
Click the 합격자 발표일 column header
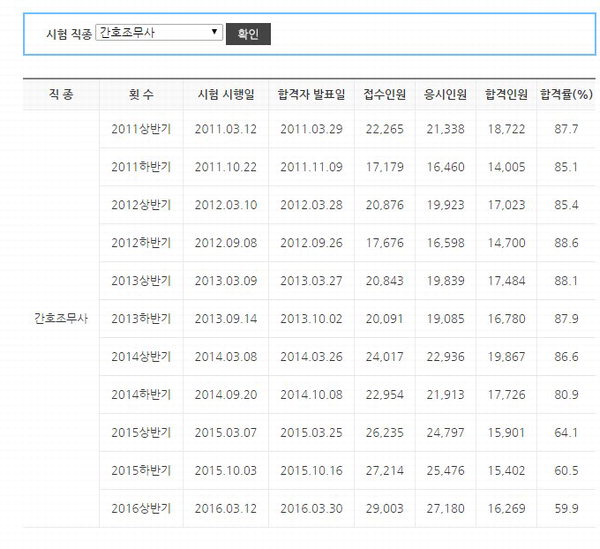(311, 94)
